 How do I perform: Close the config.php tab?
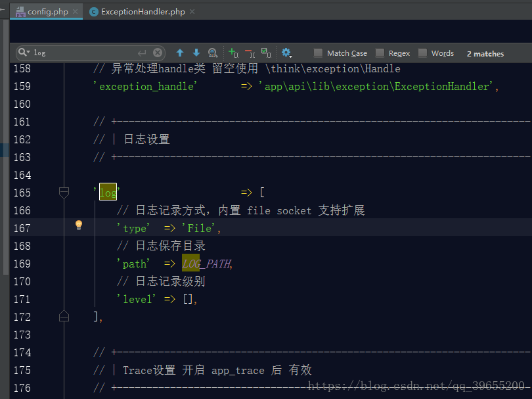coord(76,12)
